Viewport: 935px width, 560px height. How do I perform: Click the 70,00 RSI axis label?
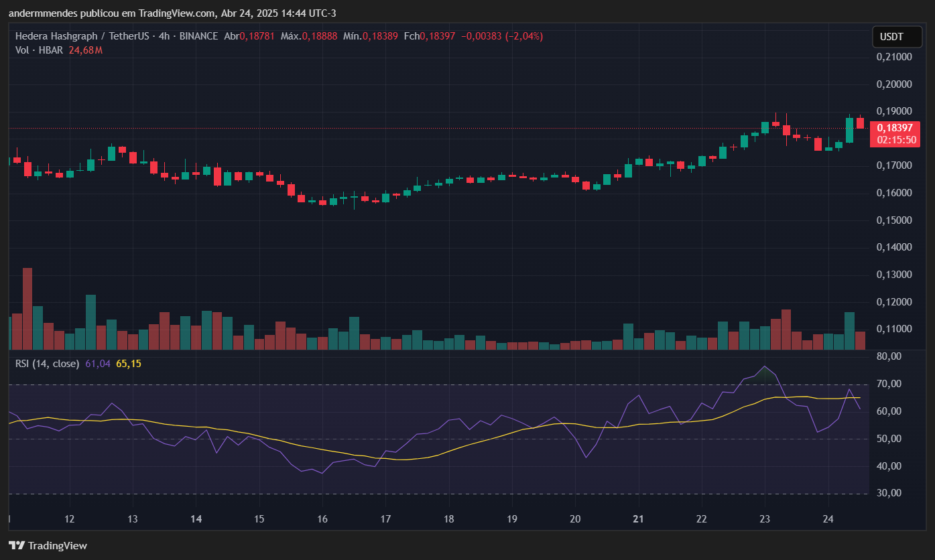[x=889, y=384]
